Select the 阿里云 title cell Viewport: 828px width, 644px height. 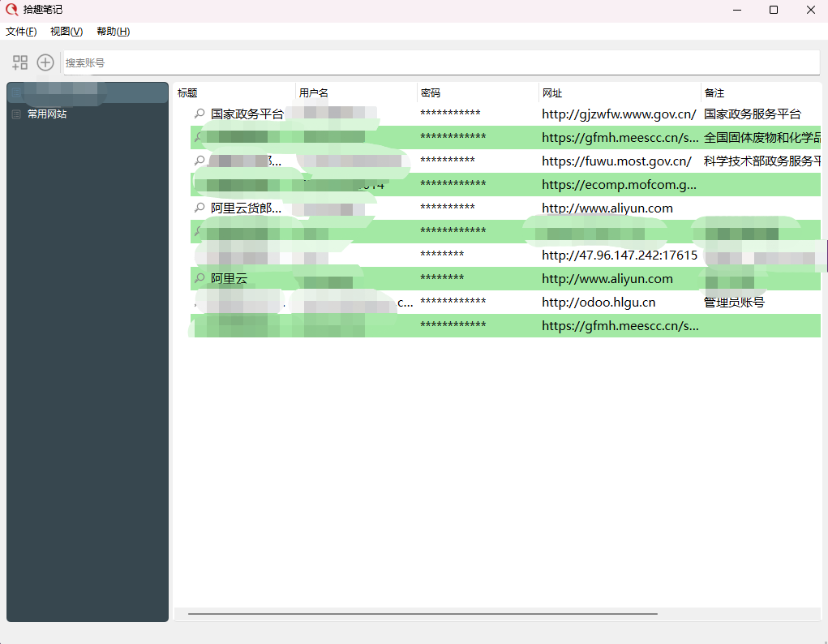coord(230,279)
